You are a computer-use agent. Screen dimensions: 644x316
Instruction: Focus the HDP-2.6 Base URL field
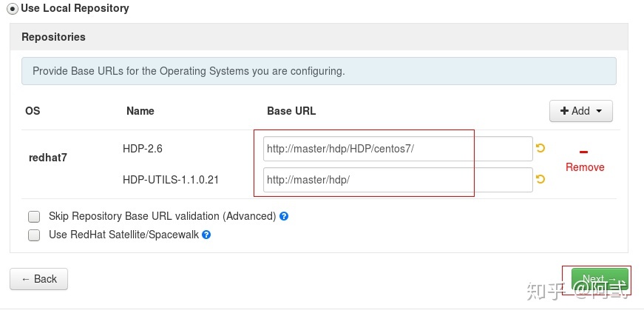pyautogui.click(x=398, y=149)
